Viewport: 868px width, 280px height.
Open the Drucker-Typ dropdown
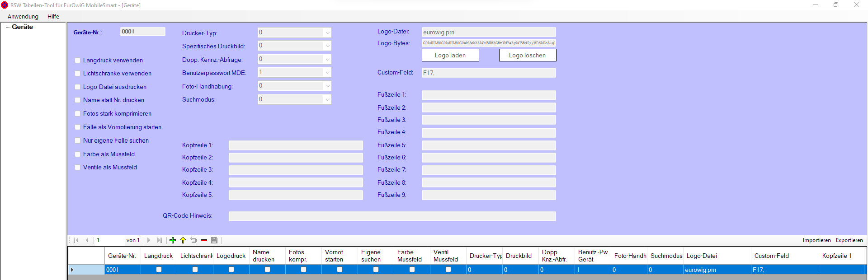click(x=327, y=33)
